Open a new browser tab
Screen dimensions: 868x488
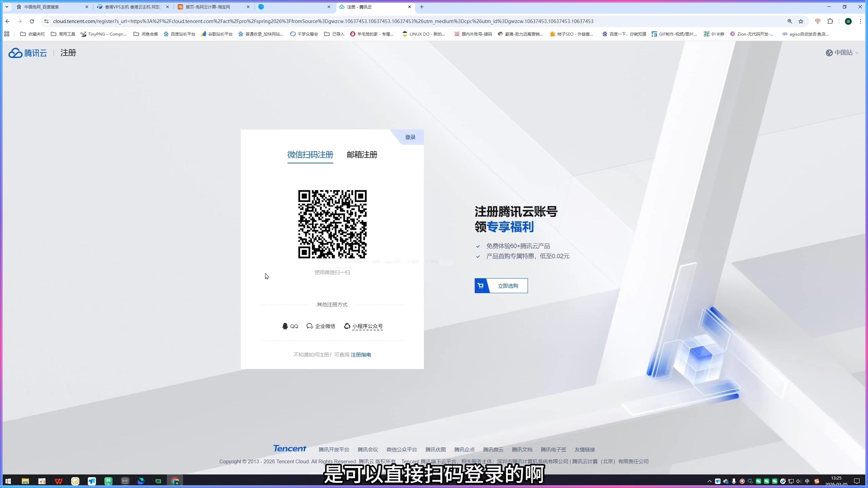[x=422, y=7]
